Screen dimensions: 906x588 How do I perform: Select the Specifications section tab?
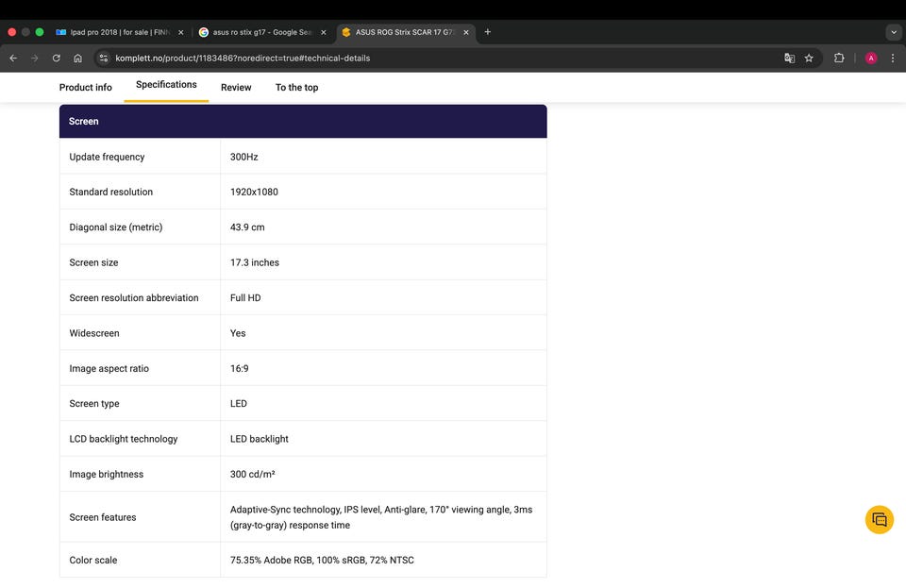tap(166, 85)
